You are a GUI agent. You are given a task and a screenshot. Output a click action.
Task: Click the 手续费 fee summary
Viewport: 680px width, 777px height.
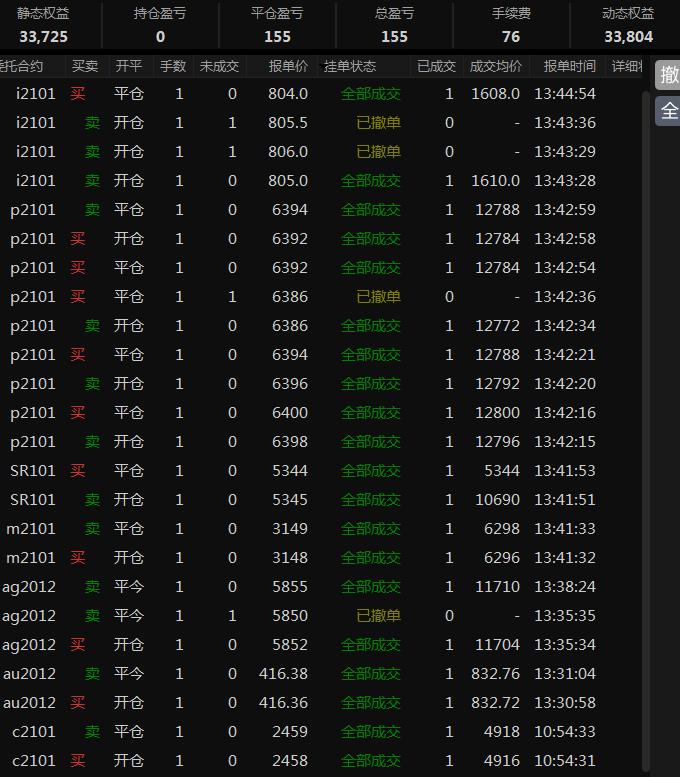coord(511,25)
